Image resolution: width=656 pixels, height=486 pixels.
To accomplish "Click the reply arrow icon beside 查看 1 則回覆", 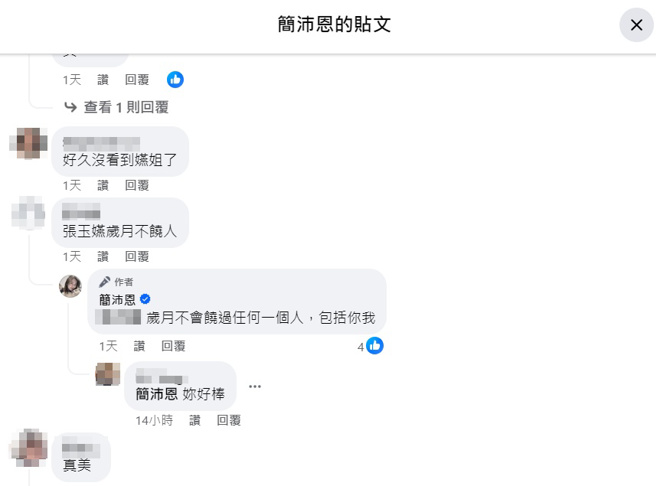I will click(x=70, y=107).
